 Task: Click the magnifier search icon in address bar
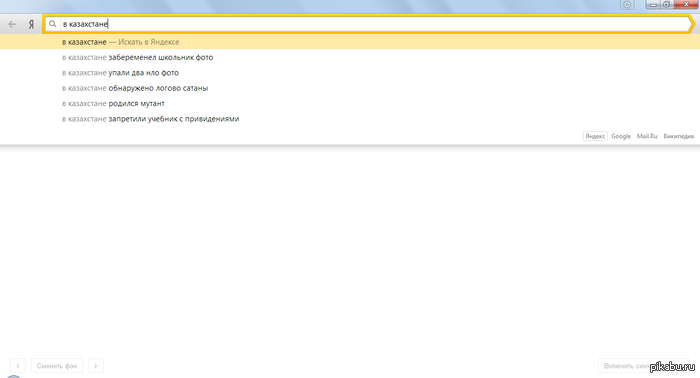click(53, 24)
